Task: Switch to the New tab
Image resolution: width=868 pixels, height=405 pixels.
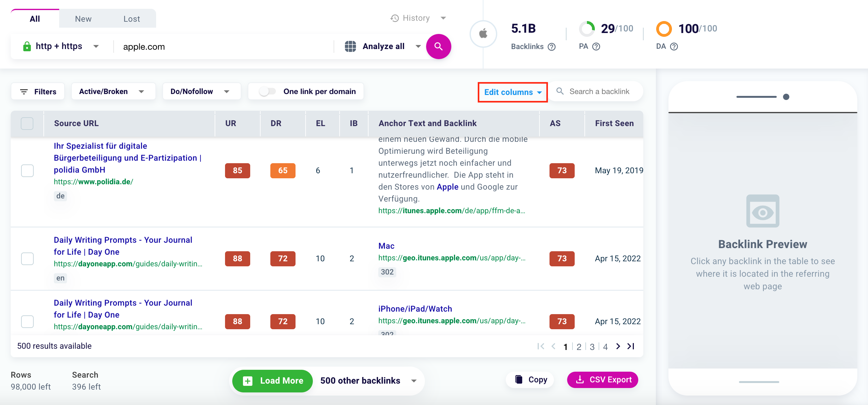Action: pyautogui.click(x=83, y=19)
